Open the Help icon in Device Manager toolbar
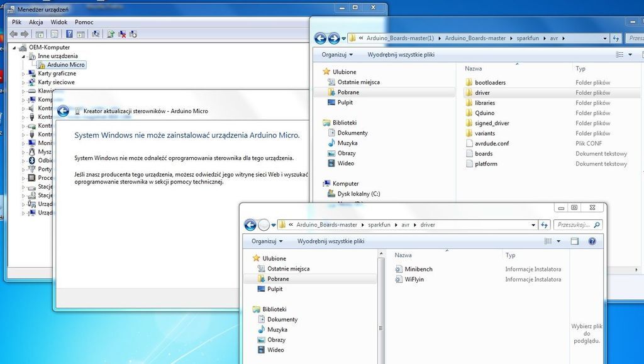This screenshot has width=644, height=364. point(69,34)
